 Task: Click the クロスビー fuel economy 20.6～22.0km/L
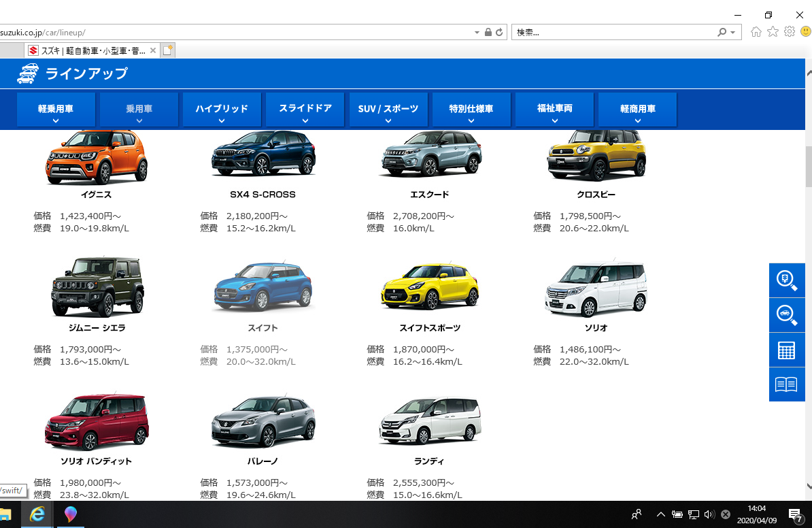[x=594, y=229]
